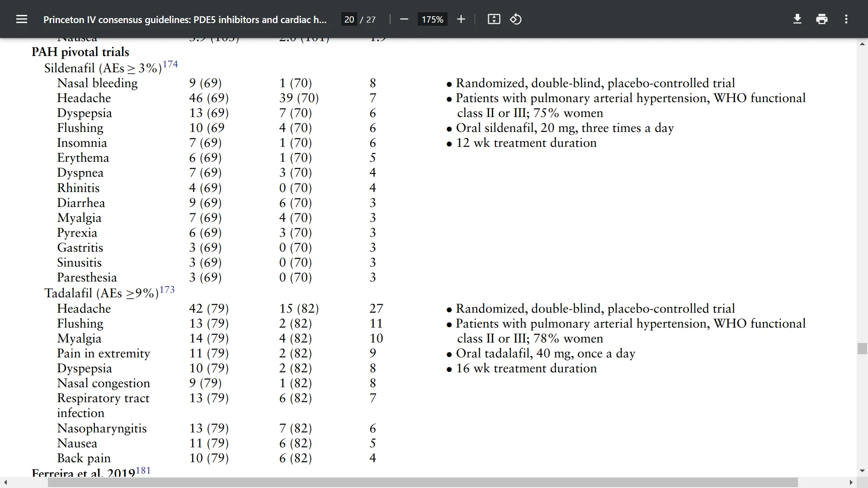Click the 'Nasopharyngitis' row label
The width and height of the screenshot is (868, 488).
[x=102, y=428]
